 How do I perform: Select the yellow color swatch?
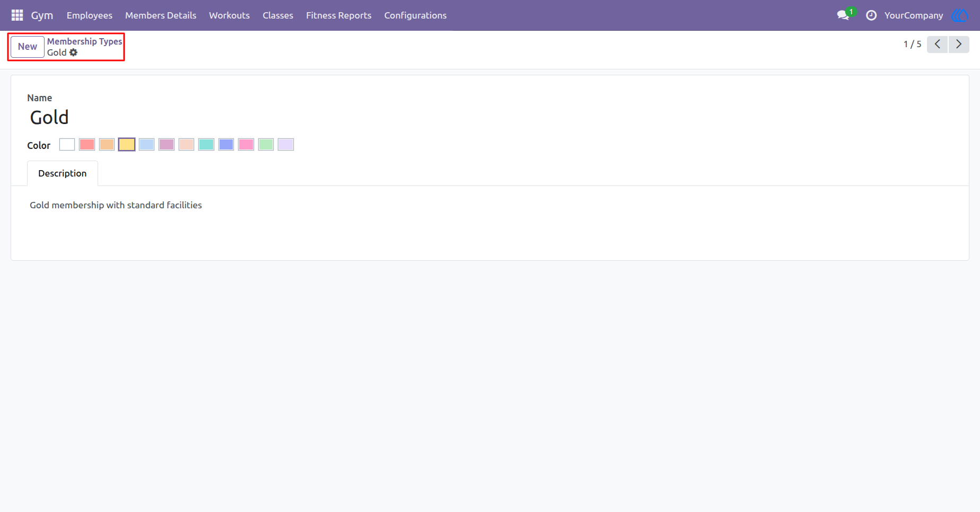point(127,145)
